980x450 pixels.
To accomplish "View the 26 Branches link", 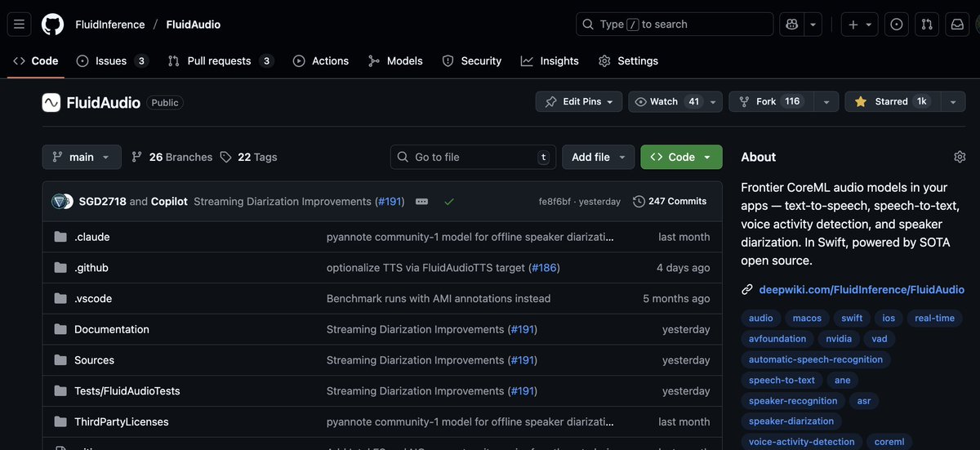I will pos(172,157).
